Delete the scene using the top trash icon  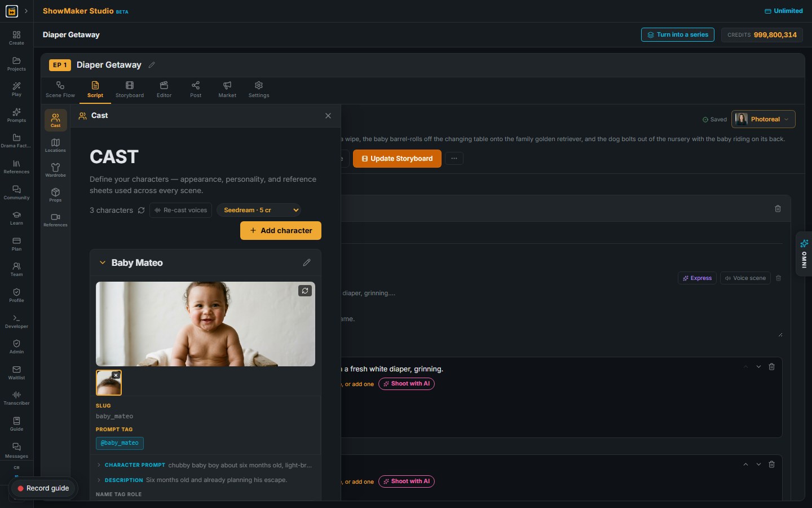pyautogui.click(x=778, y=209)
